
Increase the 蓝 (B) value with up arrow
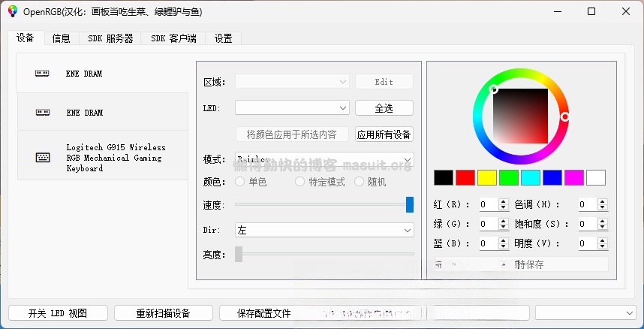point(504,240)
